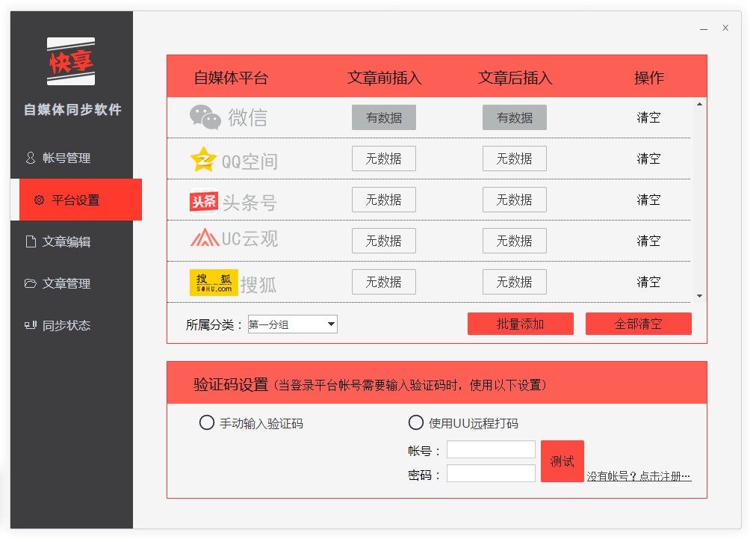This screenshot has width=756, height=542.
Task: Enable 使用UU远程打码 option
Action: 416,422
